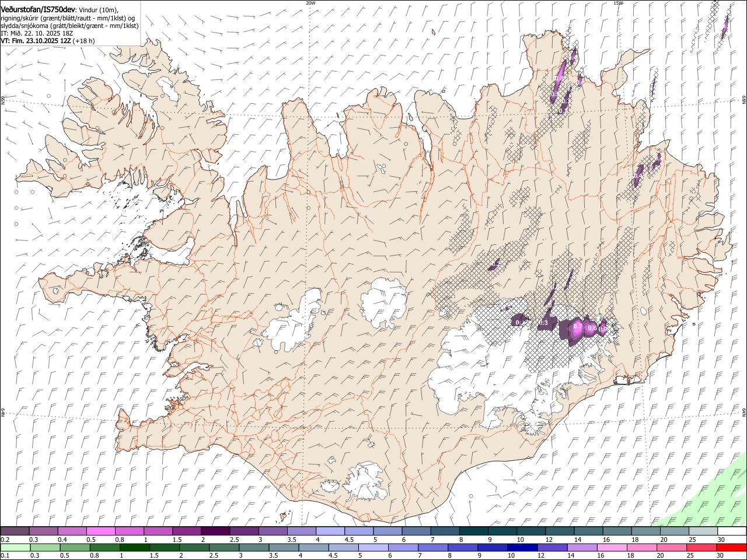This screenshot has width=747, height=560.
Task: Choose the dark teal swatch at 8 in upper legend
Action: click(x=473, y=531)
